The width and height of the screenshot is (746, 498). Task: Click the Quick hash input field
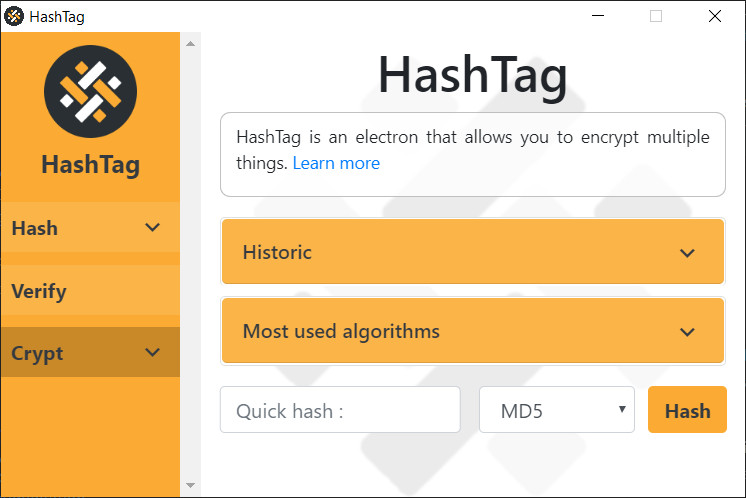click(x=340, y=410)
